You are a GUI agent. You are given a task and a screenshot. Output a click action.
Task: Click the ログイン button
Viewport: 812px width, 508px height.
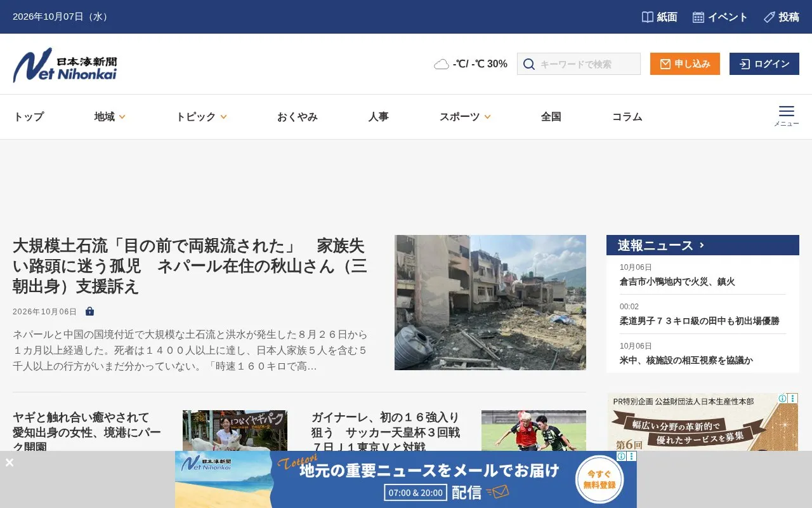(x=764, y=64)
